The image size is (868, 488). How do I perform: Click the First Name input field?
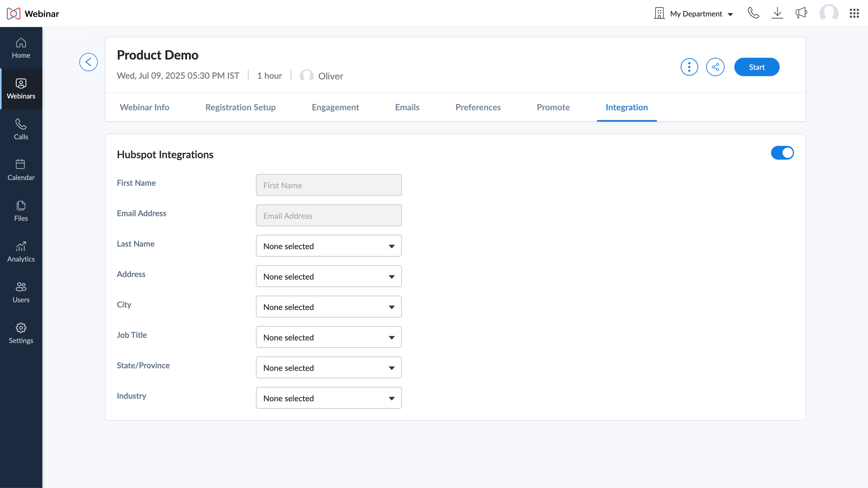point(328,185)
